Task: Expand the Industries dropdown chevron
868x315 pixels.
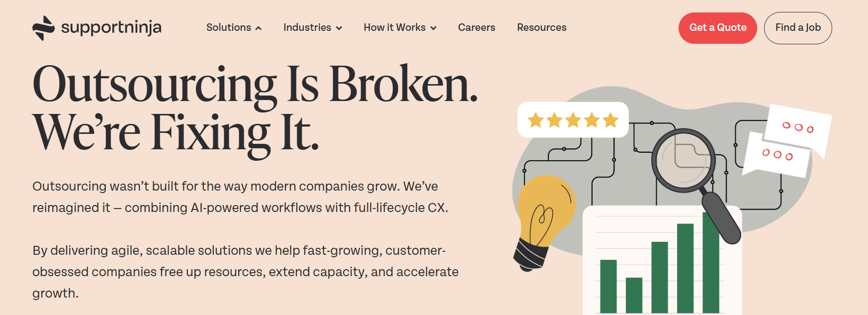Action: pos(339,28)
